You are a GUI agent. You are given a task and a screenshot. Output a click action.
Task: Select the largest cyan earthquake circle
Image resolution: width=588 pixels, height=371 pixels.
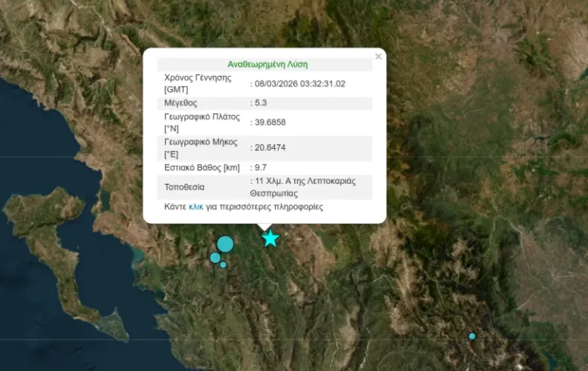pos(225,245)
